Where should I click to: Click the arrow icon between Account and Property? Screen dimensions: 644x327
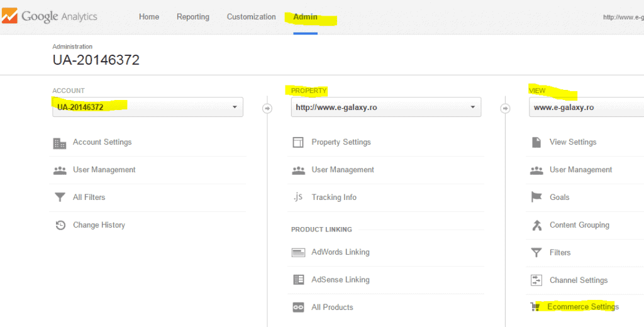pyautogui.click(x=267, y=108)
